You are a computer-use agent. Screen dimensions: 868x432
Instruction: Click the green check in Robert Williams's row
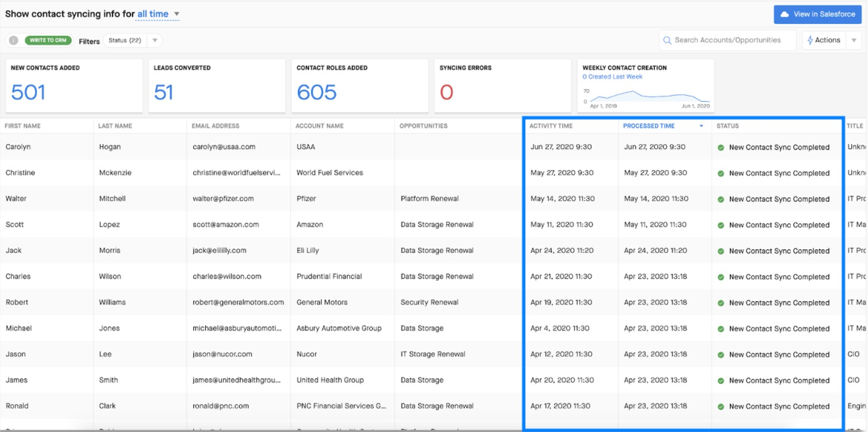pos(721,303)
